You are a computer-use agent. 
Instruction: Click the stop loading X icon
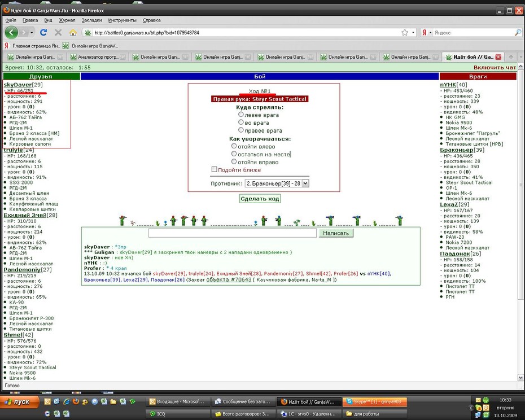[58, 33]
